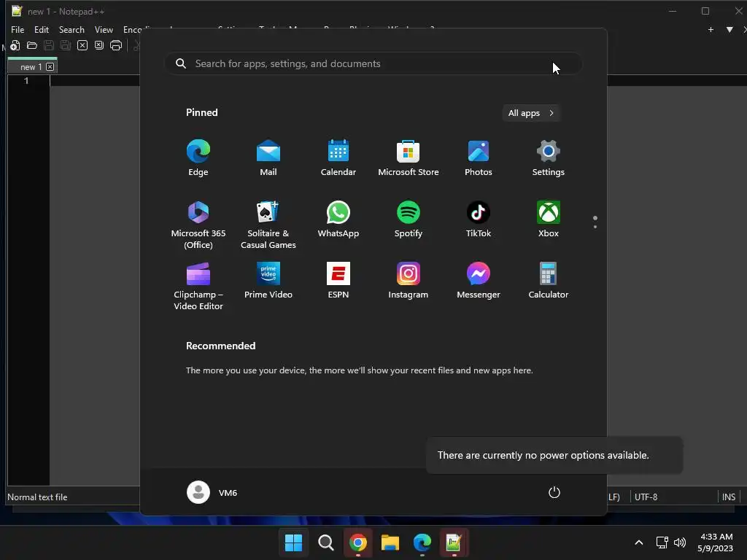
Task: Expand hidden system tray icons
Action: coord(639,542)
